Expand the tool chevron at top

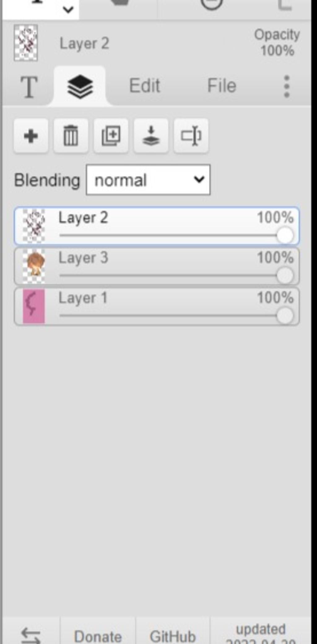coord(68,10)
